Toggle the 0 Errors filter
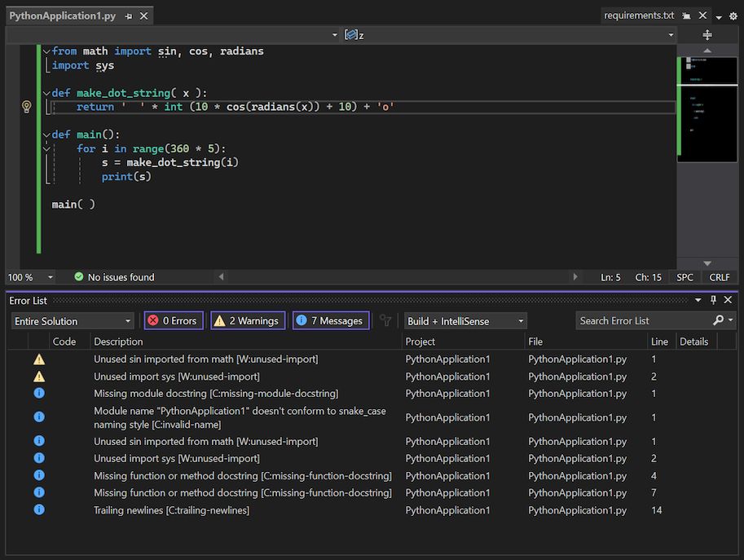The width and height of the screenshot is (744, 560). 173,320
